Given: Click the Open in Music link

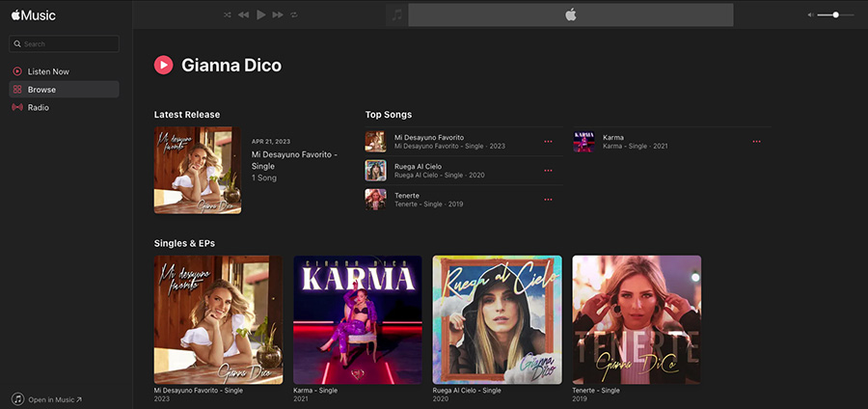Looking at the screenshot, I should click(55, 399).
